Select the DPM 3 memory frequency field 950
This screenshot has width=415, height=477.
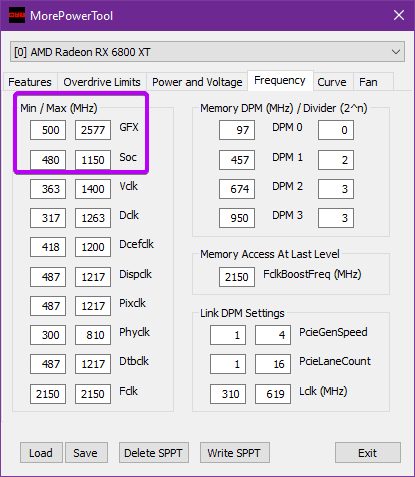[237, 218]
